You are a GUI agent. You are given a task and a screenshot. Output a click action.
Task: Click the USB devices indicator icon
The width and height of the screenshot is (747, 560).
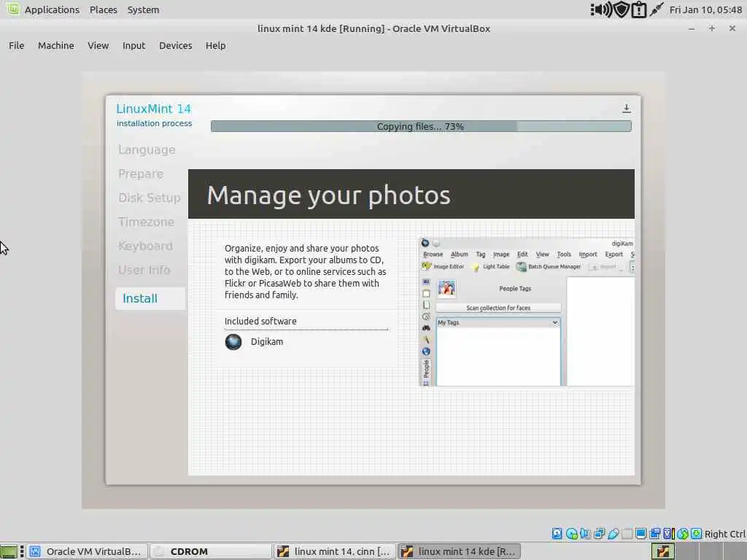(x=613, y=534)
